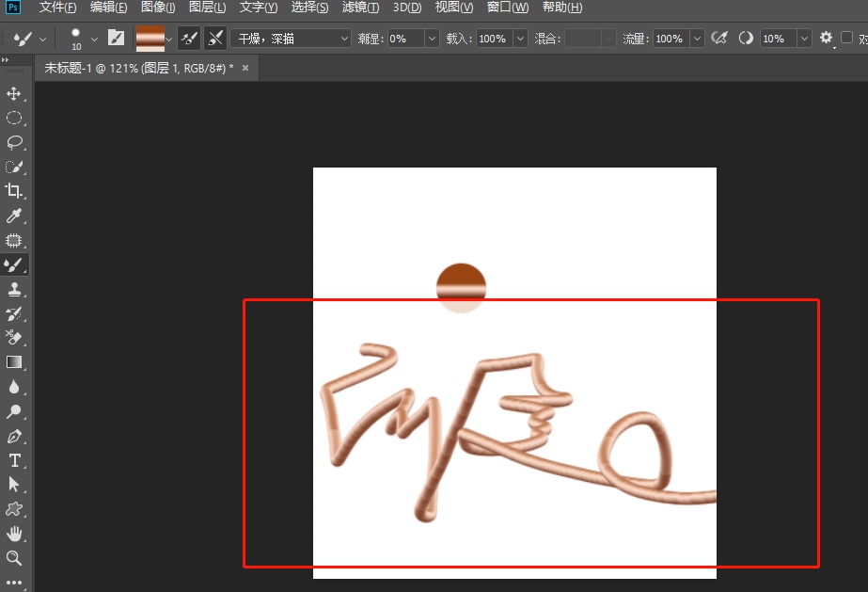Select the Crop tool

14,191
